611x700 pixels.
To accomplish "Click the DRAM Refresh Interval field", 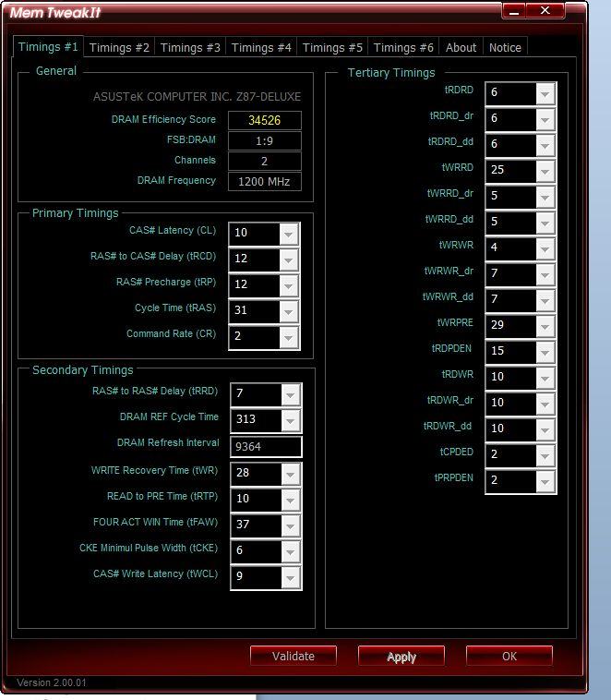I will (x=266, y=446).
